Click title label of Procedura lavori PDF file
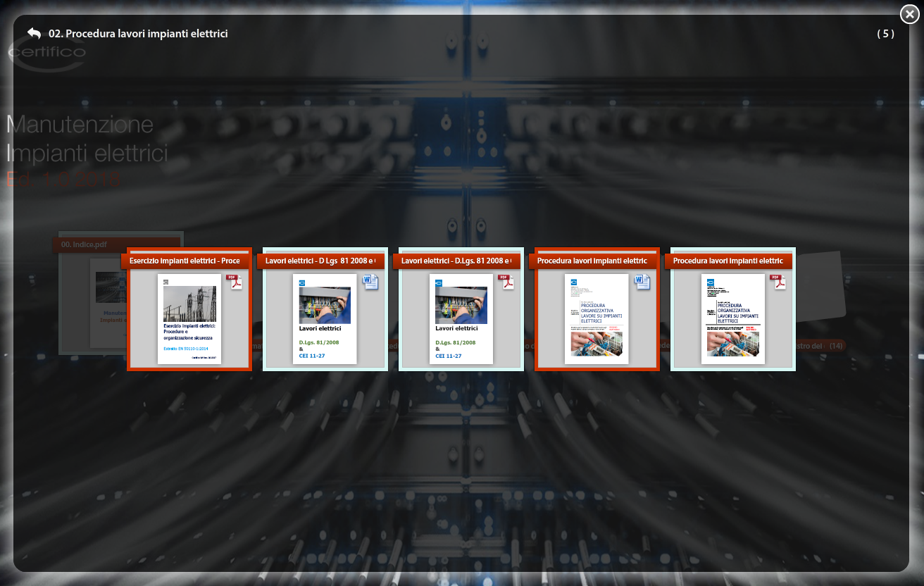924x586 pixels. coord(728,261)
